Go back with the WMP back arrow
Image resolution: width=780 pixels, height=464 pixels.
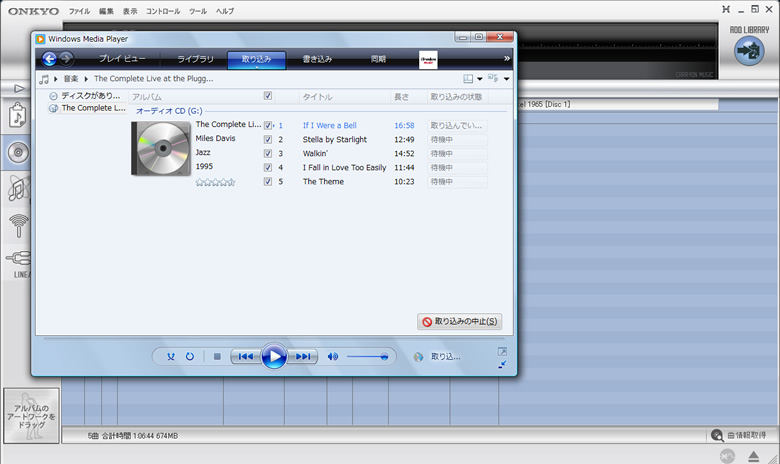pos(49,59)
